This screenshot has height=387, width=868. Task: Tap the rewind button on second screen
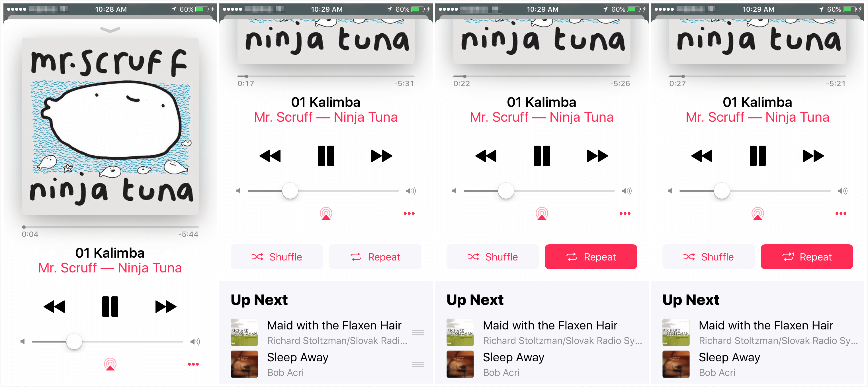271,156
